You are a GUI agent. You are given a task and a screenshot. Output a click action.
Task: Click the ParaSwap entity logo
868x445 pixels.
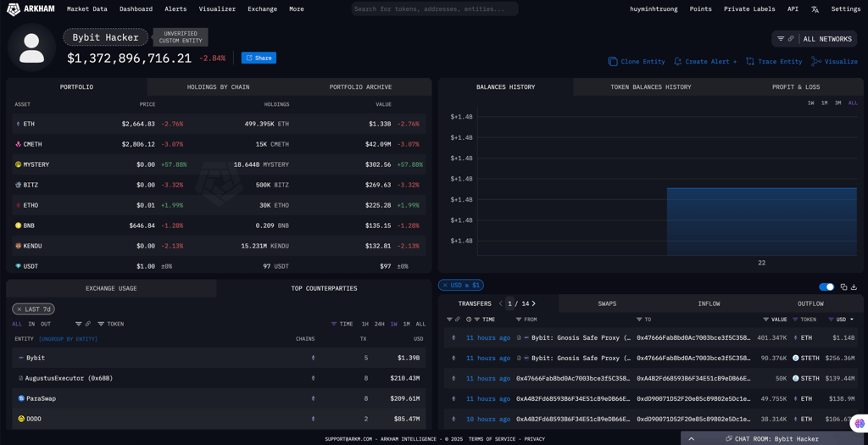coord(21,398)
